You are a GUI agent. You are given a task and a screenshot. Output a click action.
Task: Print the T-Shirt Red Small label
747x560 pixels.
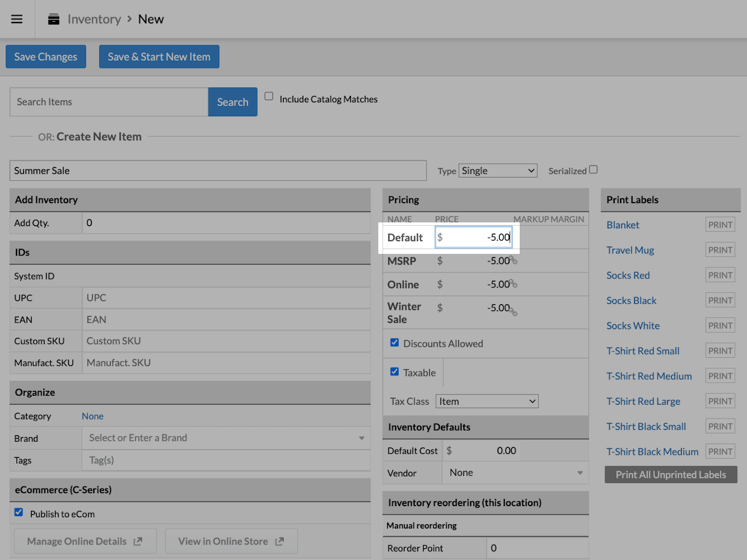point(720,350)
